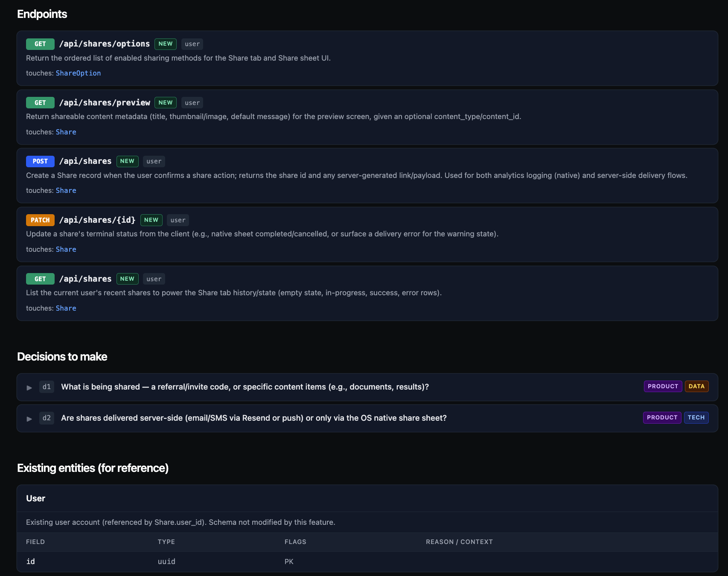Screen dimensions: 728x576
Task: Open the ShareOption entity link
Action: point(79,73)
